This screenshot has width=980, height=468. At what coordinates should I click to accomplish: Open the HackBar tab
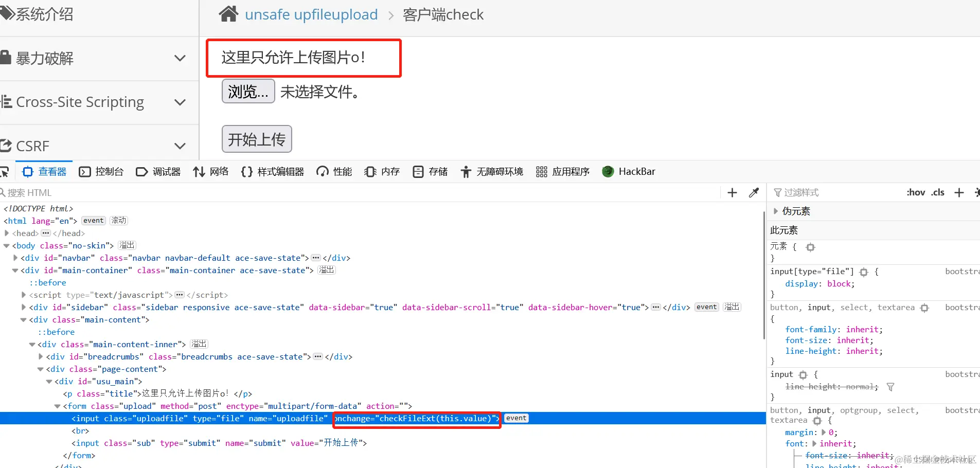click(629, 172)
